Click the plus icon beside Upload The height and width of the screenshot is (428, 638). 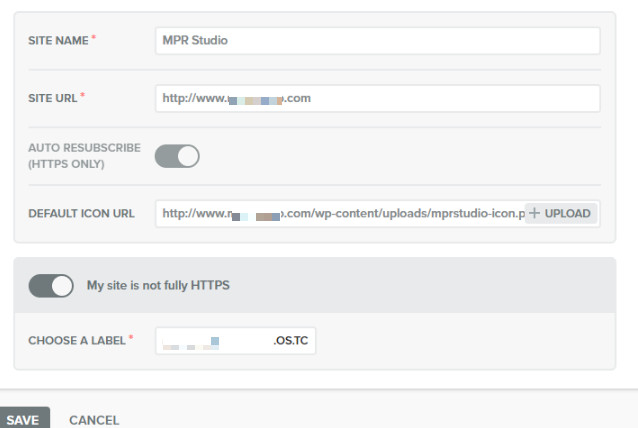[x=535, y=213]
